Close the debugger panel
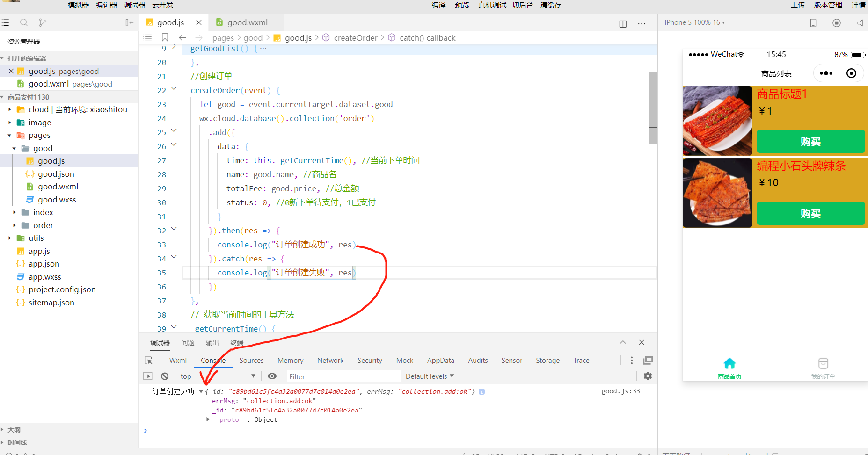Image resolution: width=868 pixels, height=455 pixels. 642,342
